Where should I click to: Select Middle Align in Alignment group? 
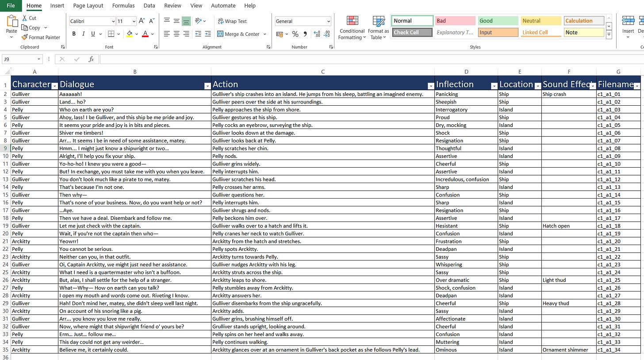coord(176,21)
